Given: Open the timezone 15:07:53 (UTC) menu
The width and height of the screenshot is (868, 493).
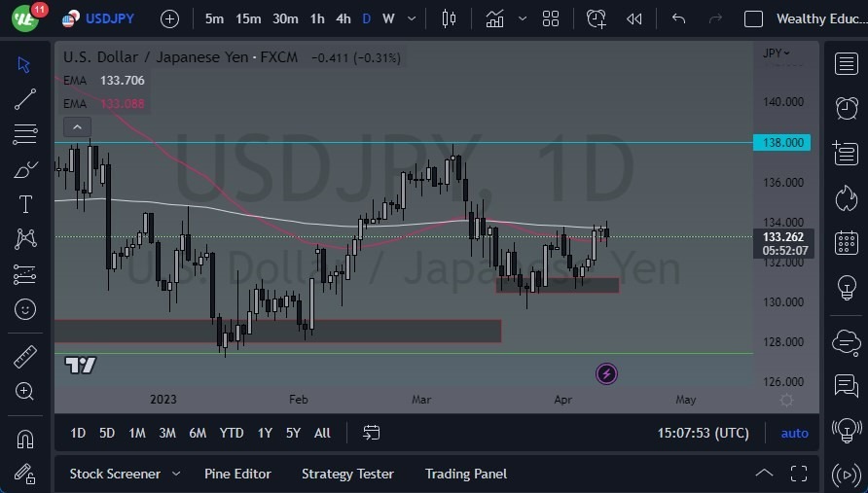Looking at the screenshot, I should [703, 433].
